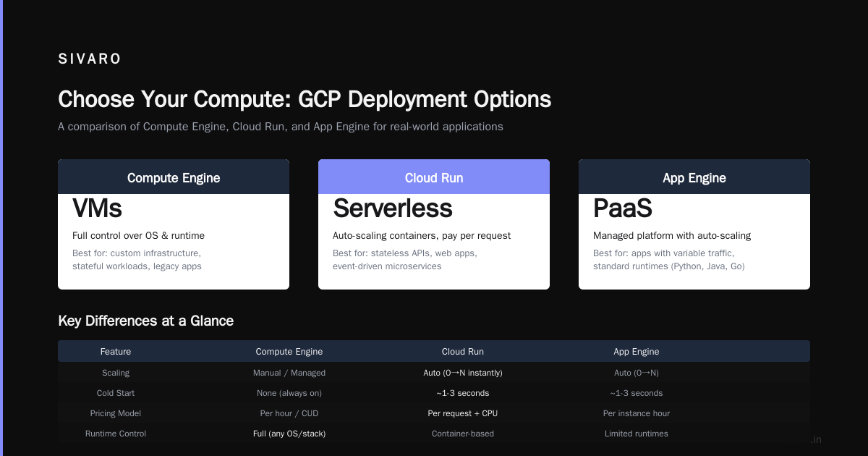Select the App Engine card header
The height and width of the screenshot is (456, 868).
[694, 177]
